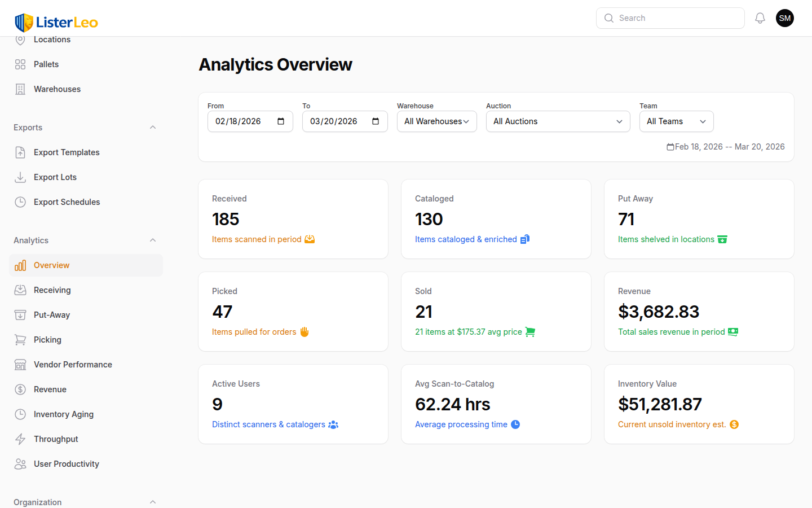The image size is (812, 508).
Task: Click the Picking pallet icon in sidebar
Action: 20,339
